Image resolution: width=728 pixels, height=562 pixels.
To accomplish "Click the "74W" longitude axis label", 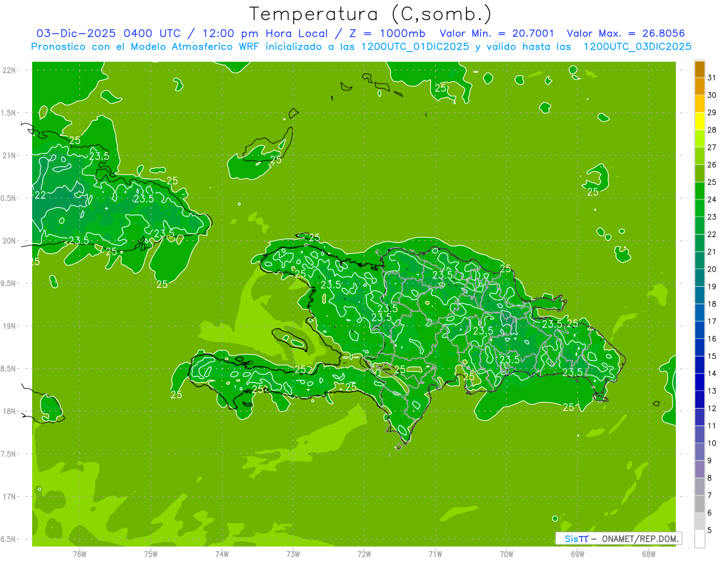I will [x=222, y=554].
